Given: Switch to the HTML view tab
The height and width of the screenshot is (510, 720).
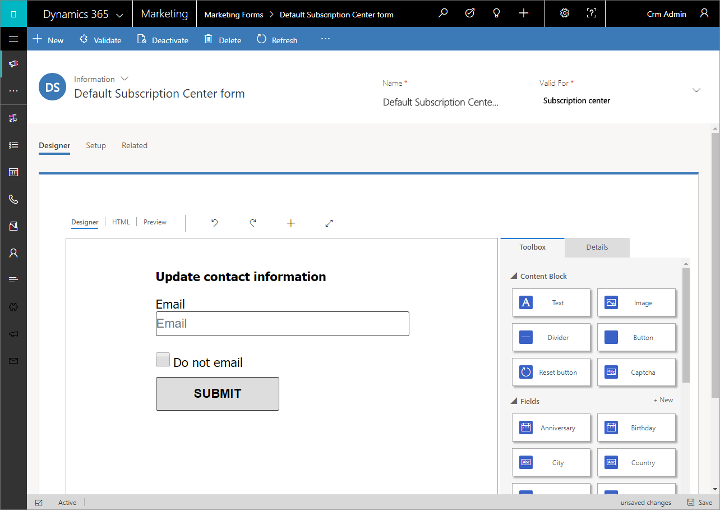Looking at the screenshot, I should coord(121,222).
